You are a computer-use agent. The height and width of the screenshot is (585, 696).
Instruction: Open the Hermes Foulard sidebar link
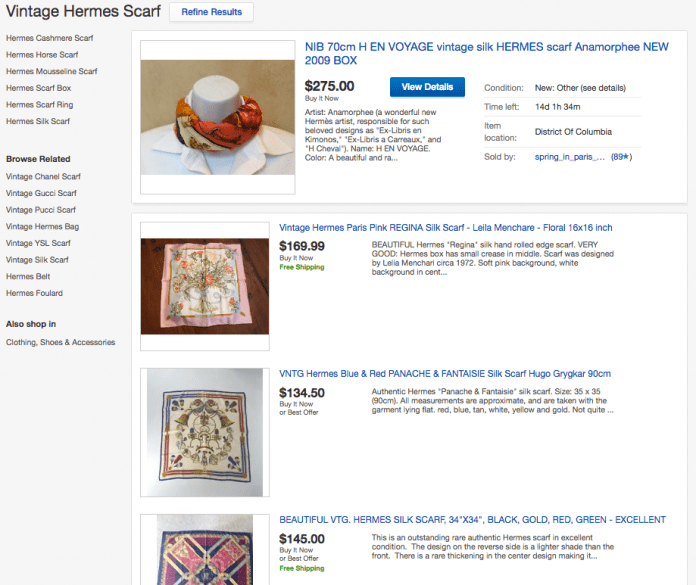coord(34,293)
